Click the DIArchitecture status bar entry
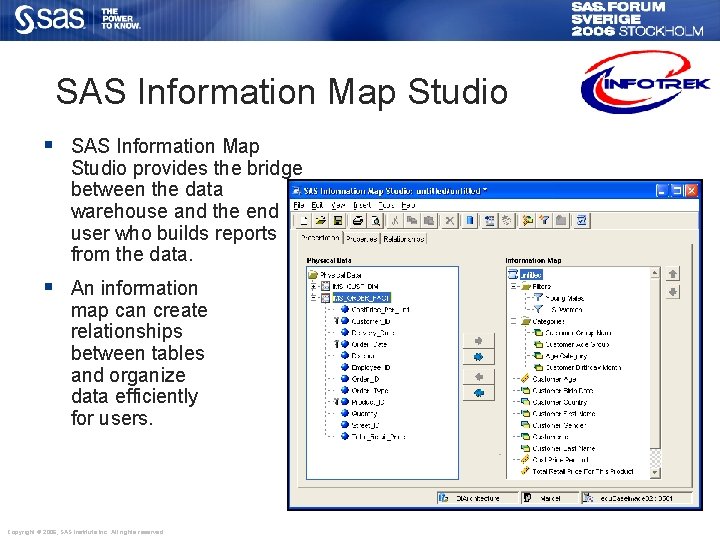720x540 pixels. click(477, 498)
